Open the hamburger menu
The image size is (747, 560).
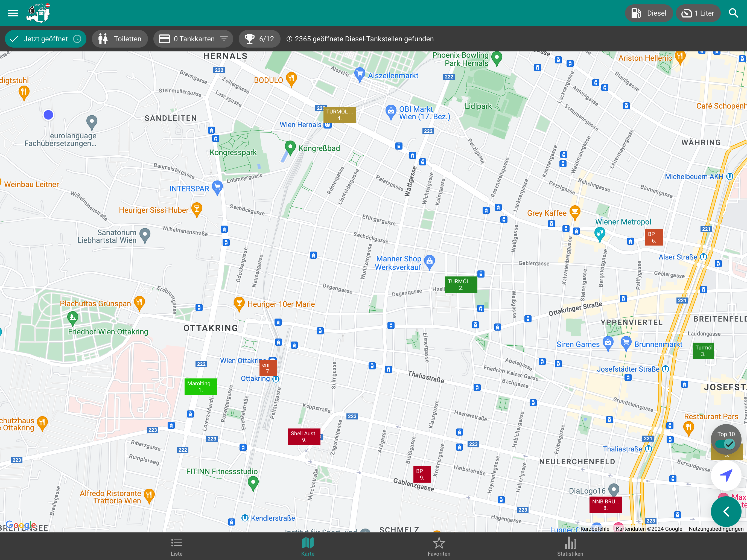click(x=13, y=13)
